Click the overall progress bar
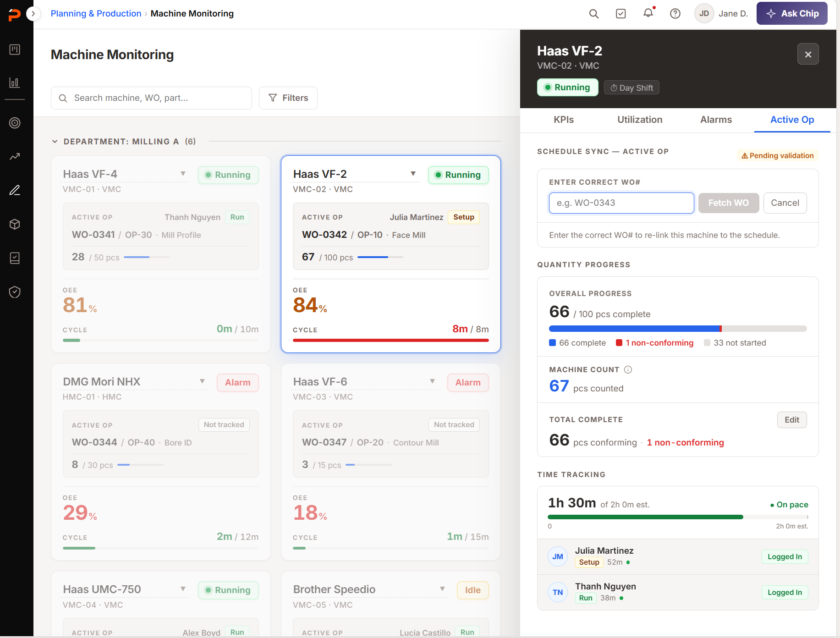The height and width of the screenshot is (638, 840). click(x=678, y=329)
